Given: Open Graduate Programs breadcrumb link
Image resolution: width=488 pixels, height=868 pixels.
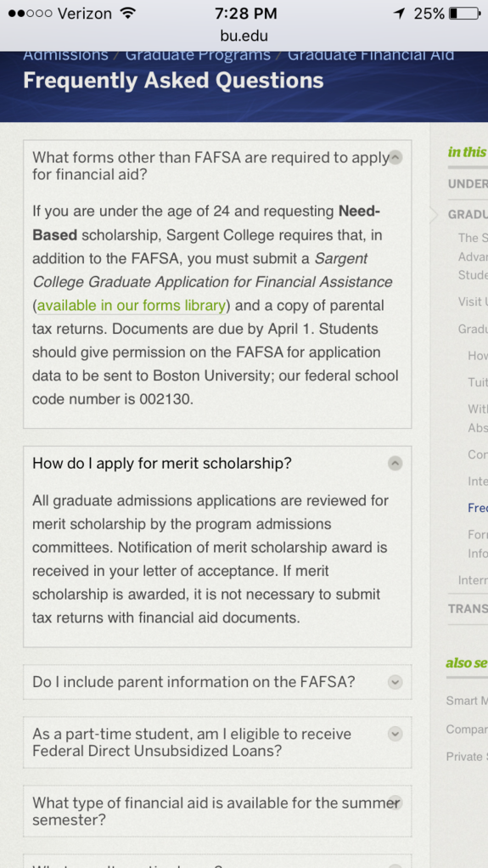Looking at the screenshot, I should (198, 55).
